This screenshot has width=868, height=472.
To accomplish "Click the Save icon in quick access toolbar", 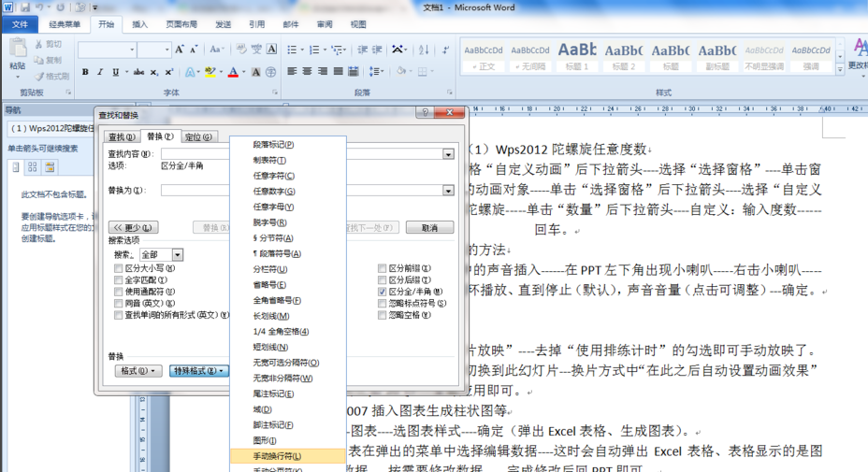I will click(x=24, y=7).
